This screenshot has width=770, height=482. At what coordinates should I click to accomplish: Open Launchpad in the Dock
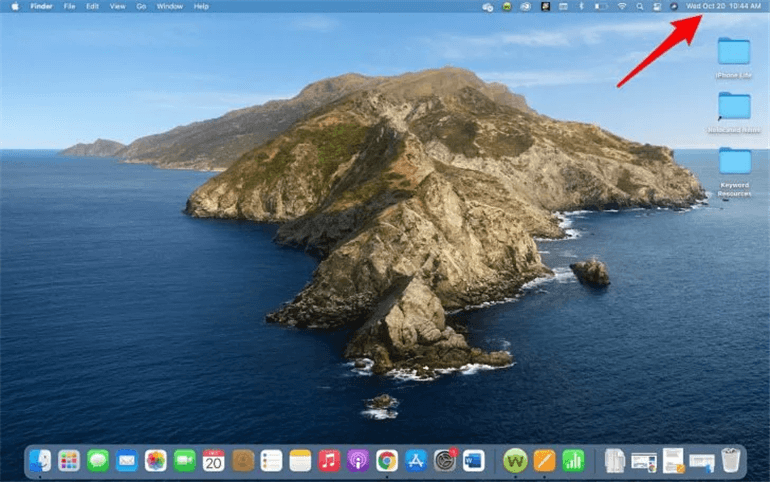click(69, 461)
